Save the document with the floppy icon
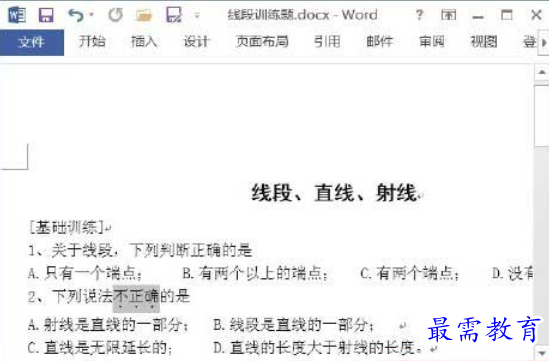The height and width of the screenshot is (361, 549). tap(46, 15)
